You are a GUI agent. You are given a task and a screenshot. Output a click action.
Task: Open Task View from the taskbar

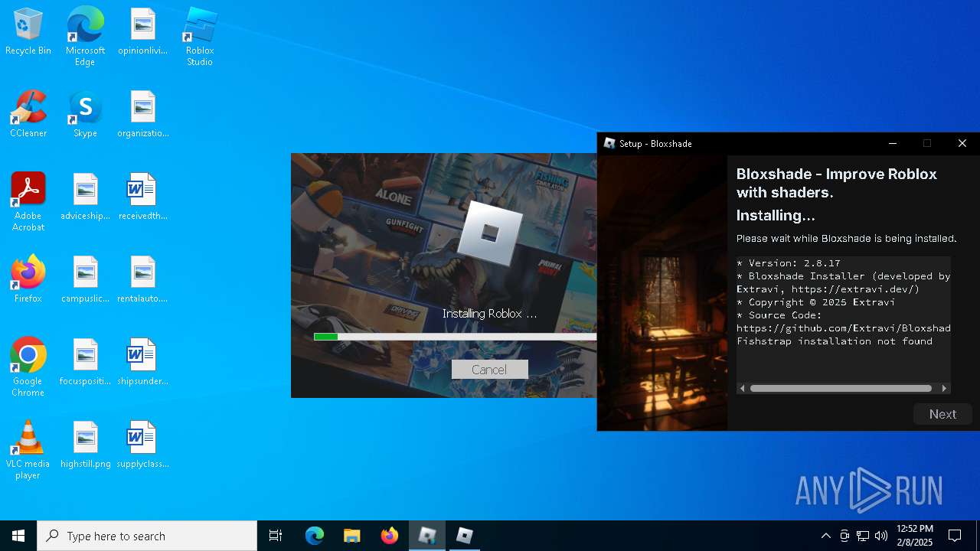pos(276,536)
